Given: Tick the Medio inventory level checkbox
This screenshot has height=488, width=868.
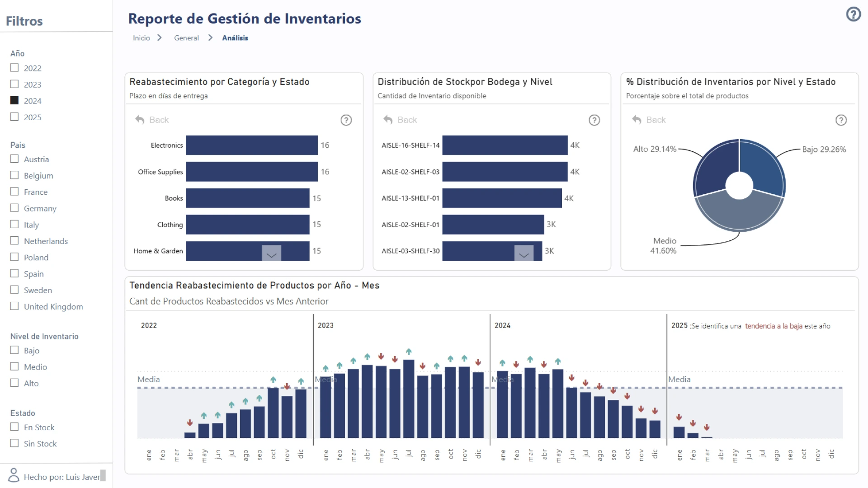Looking at the screenshot, I should pyautogui.click(x=14, y=366).
